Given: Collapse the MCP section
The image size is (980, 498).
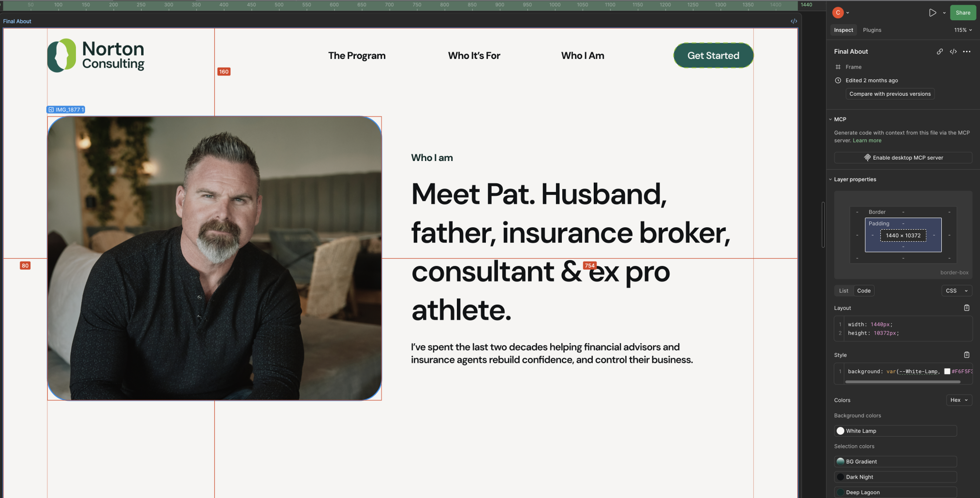Looking at the screenshot, I should click(x=831, y=119).
